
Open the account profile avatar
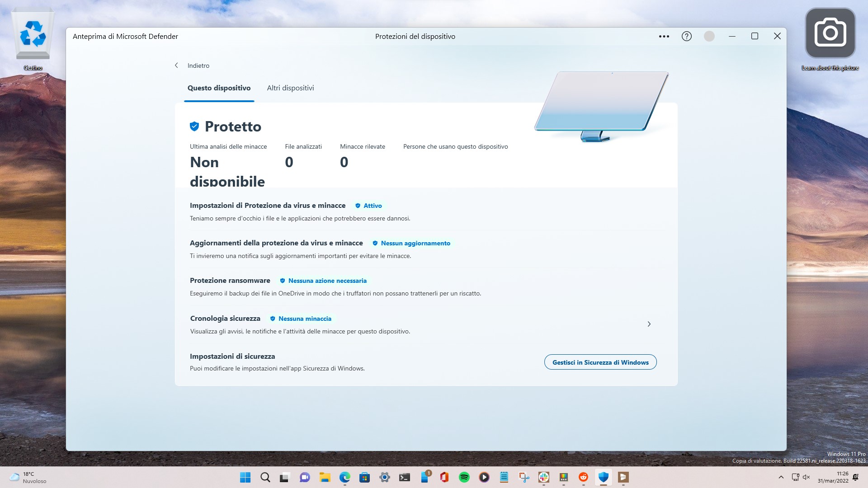pyautogui.click(x=709, y=36)
